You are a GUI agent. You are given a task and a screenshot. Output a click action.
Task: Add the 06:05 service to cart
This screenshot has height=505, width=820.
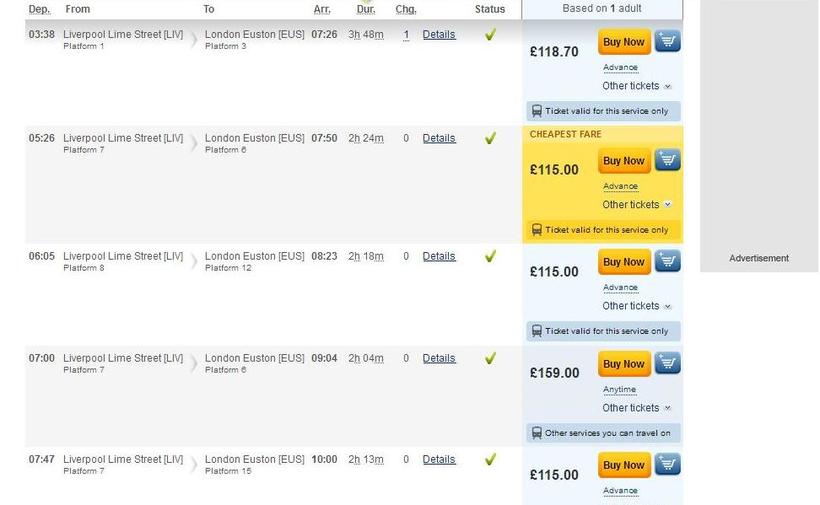pyautogui.click(x=668, y=262)
